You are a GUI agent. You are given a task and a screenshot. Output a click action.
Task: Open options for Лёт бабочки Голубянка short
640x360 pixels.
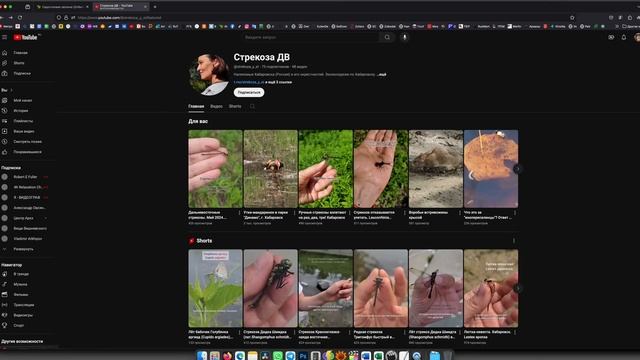[x=240, y=332]
